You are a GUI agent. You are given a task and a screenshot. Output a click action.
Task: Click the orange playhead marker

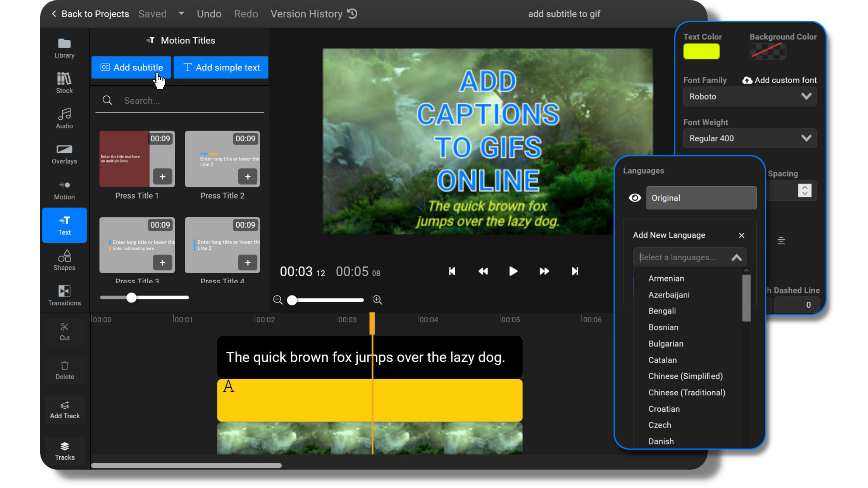pyautogui.click(x=372, y=323)
